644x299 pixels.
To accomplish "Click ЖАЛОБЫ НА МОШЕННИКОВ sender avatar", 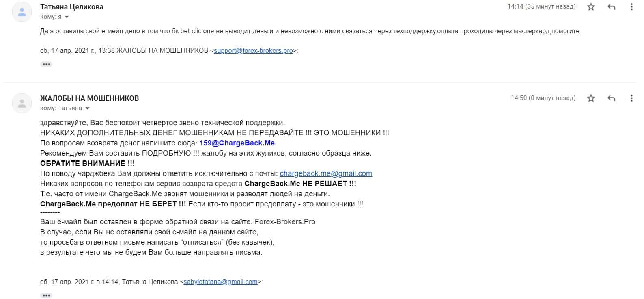I will click(x=22, y=103).
